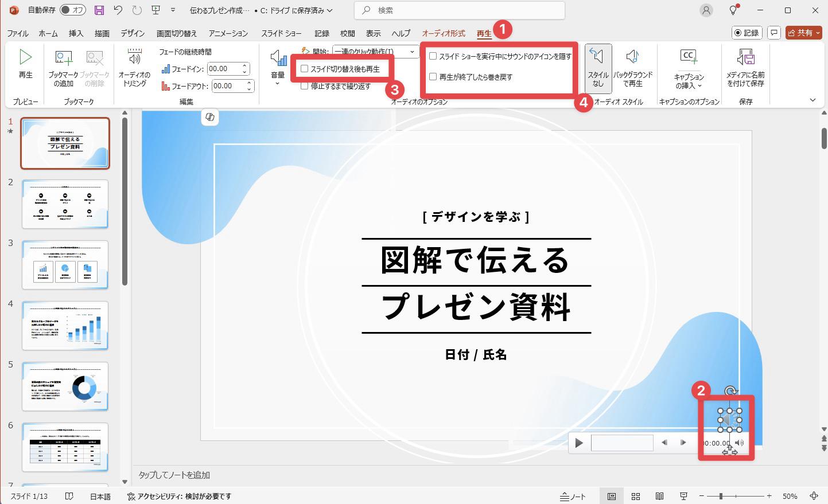Viewport: 828px width, 504px height.
Task: Zoom out with the minus button
Action: [x=701, y=496]
